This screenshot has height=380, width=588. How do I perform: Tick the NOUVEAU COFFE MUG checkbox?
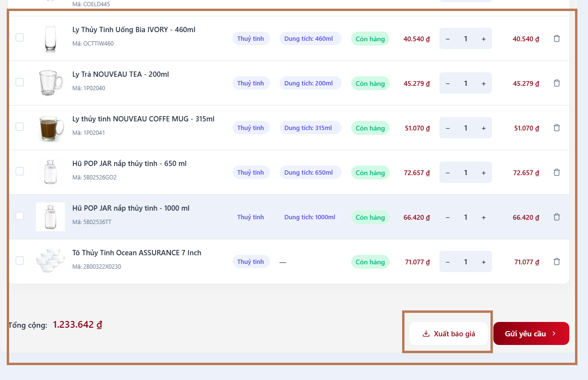pos(20,127)
